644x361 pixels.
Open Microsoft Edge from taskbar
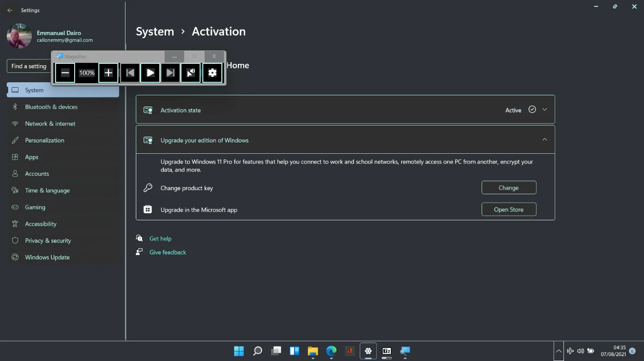pos(331,351)
